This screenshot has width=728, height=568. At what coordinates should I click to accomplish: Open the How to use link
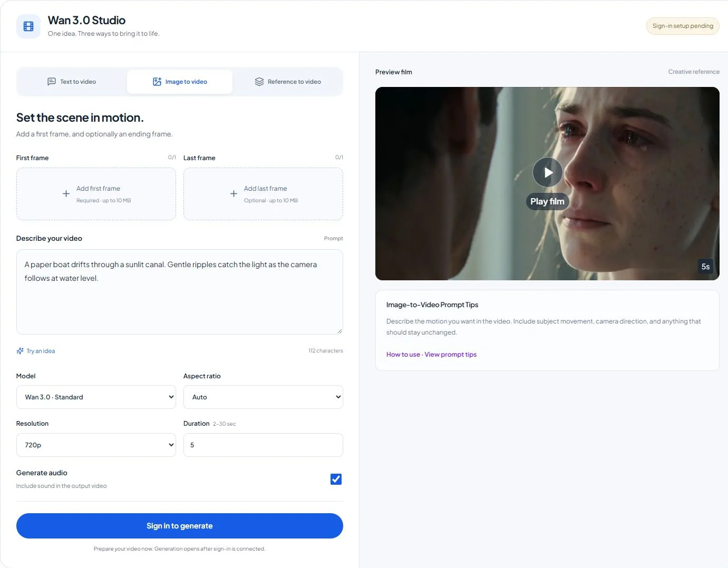point(403,355)
